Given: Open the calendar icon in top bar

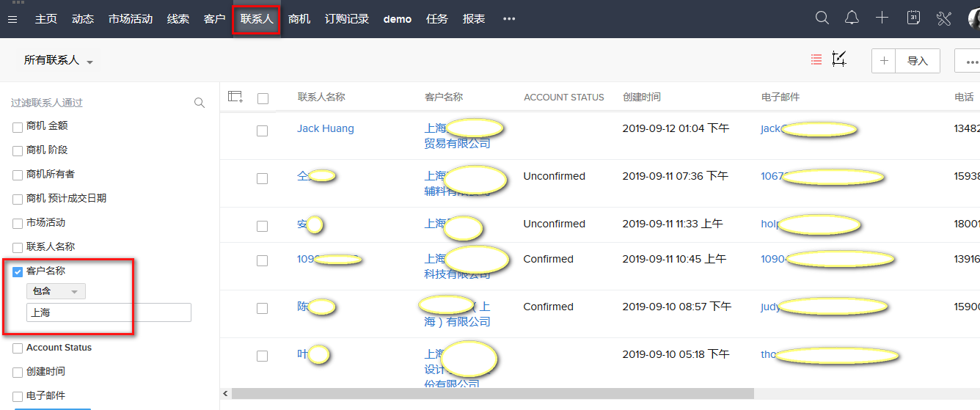Looking at the screenshot, I should pos(913,18).
